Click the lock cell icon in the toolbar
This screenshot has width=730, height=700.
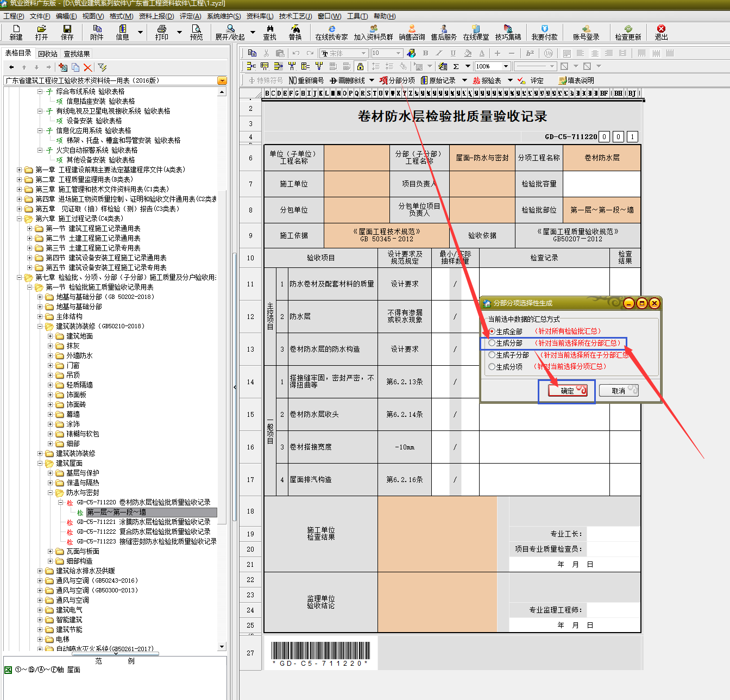pyautogui.click(x=360, y=66)
